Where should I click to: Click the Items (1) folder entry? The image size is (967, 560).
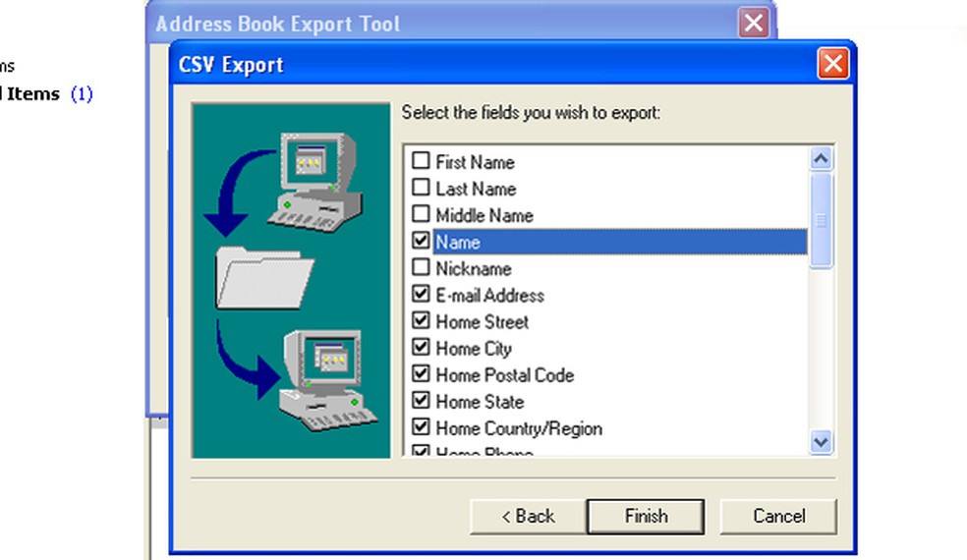[x=46, y=93]
